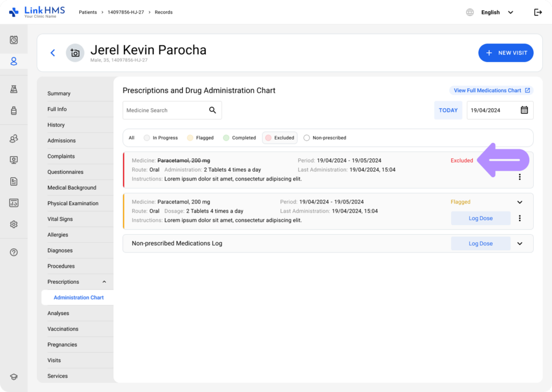Open View Full Medications Chart link
Image resolution: width=552 pixels, height=392 pixels.
[x=491, y=90]
